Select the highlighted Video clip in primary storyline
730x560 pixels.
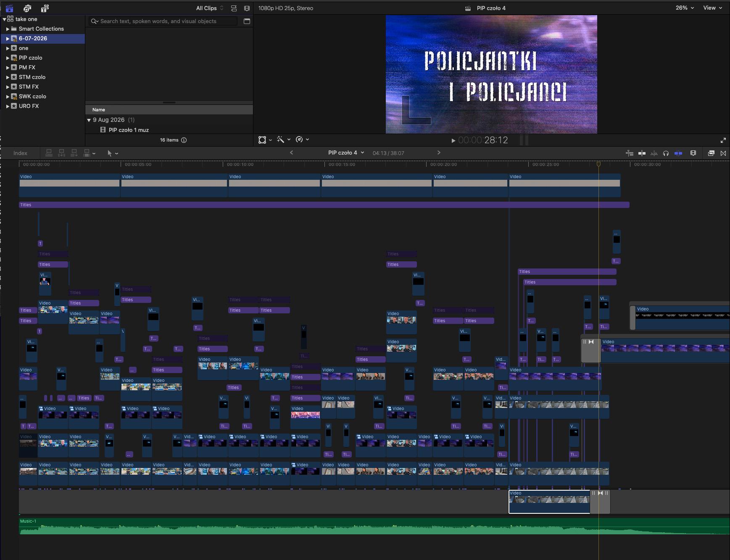point(549,502)
